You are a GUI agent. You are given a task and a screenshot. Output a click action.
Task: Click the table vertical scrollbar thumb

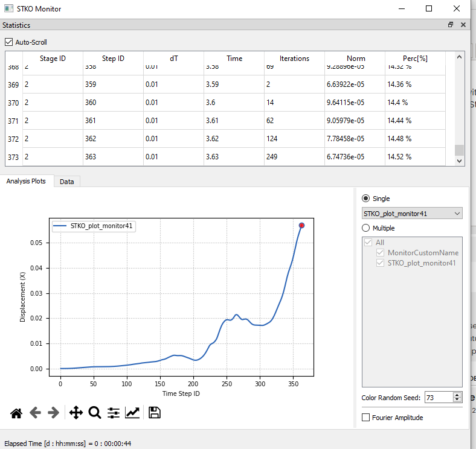tap(459, 150)
